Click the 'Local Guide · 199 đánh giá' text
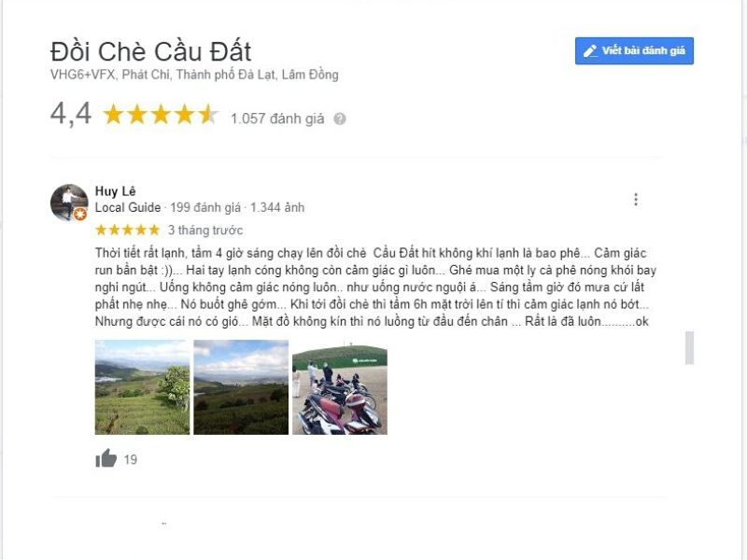 point(168,207)
